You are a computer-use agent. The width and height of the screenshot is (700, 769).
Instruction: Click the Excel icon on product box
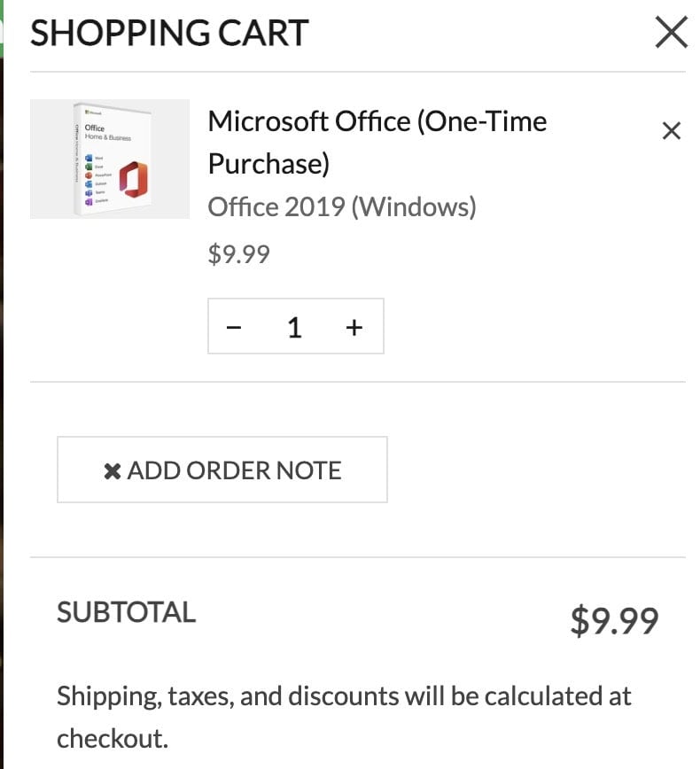pyautogui.click(x=89, y=167)
